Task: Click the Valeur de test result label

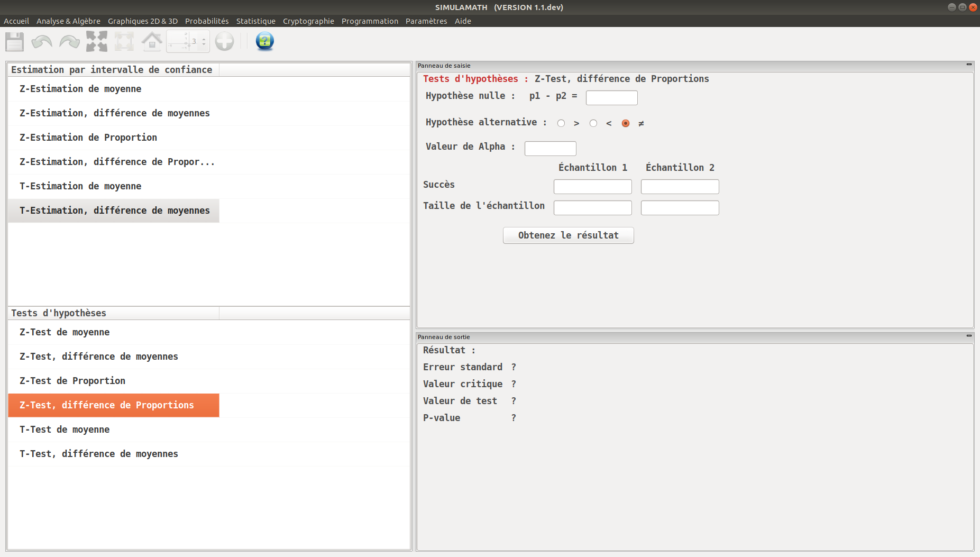Action: tap(460, 401)
